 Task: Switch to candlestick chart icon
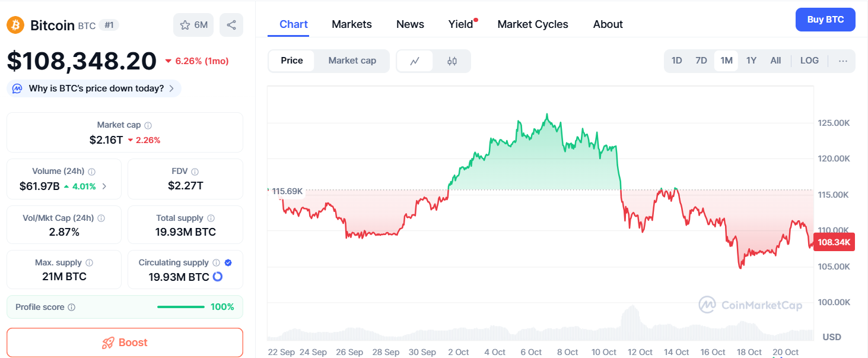click(x=452, y=61)
